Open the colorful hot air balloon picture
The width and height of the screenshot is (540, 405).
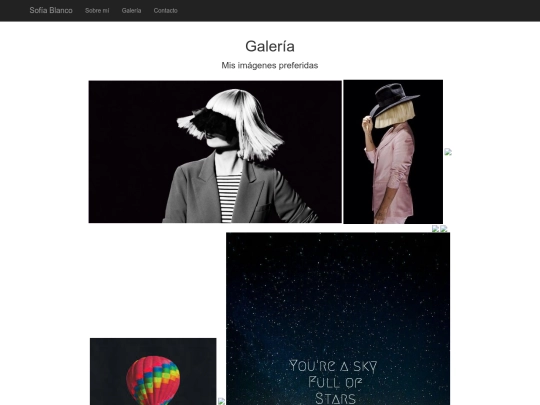153,372
